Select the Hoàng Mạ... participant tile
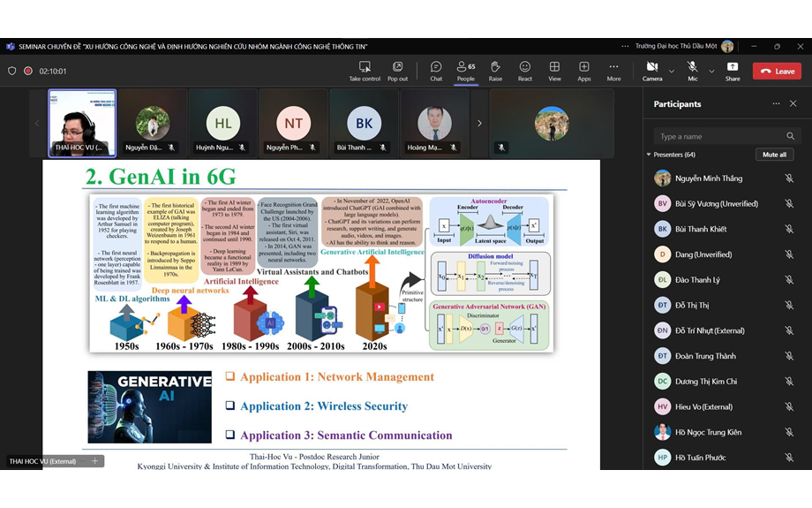This screenshot has height=508, width=812. click(434, 123)
